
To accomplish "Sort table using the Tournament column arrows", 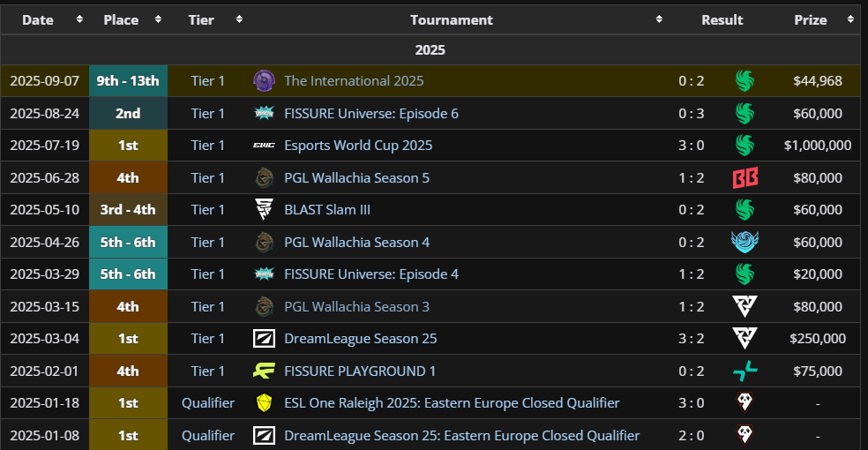I will [659, 19].
